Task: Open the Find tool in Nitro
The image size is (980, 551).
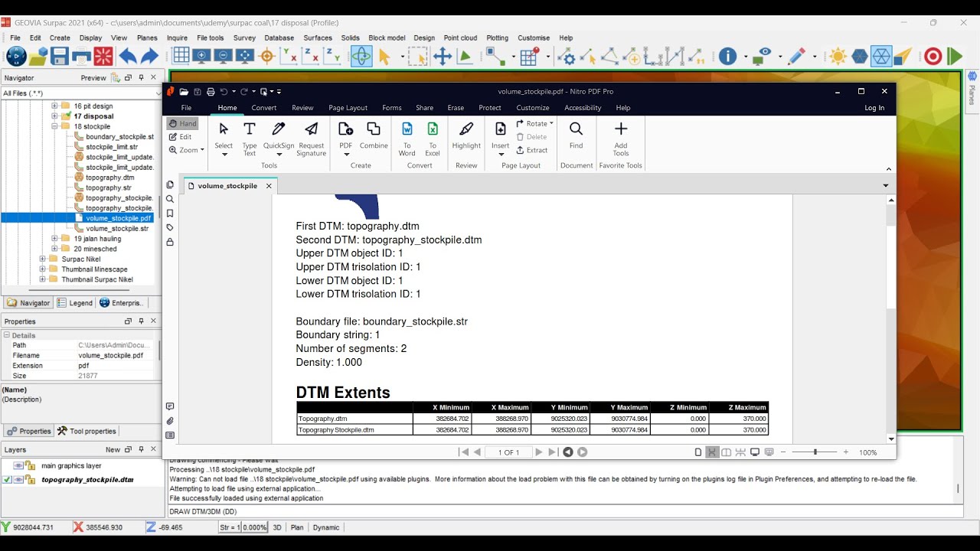Action: coord(577,135)
